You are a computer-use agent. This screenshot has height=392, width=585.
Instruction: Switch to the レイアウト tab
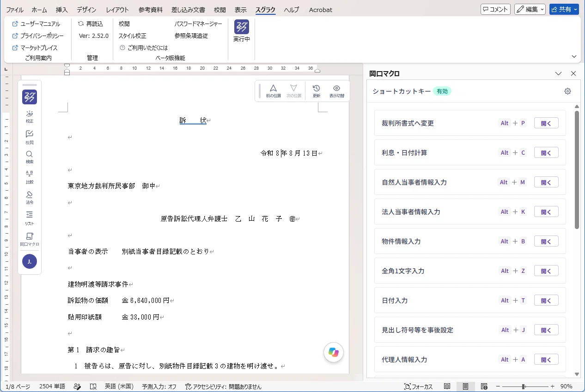pyautogui.click(x=117, y=10)
